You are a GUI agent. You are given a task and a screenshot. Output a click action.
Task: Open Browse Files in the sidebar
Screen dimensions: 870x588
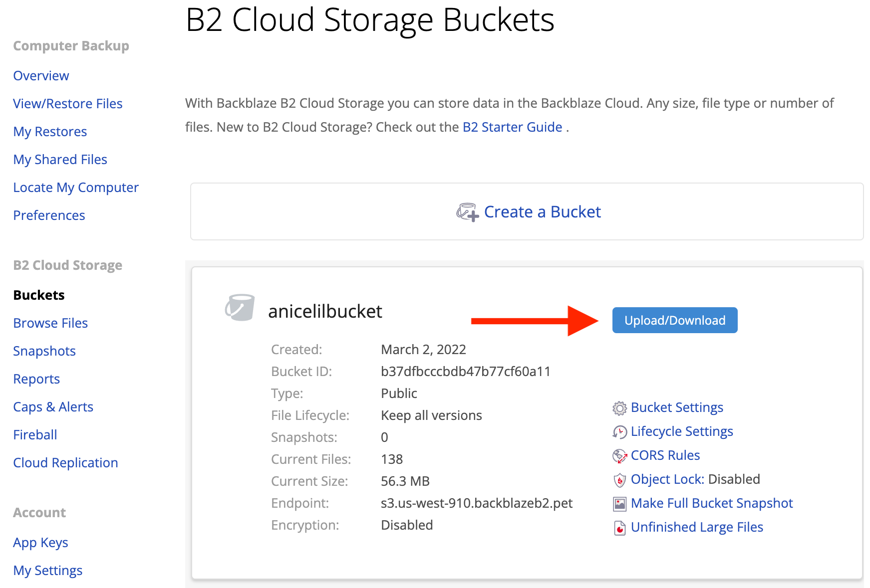click(x=50, y=323)
